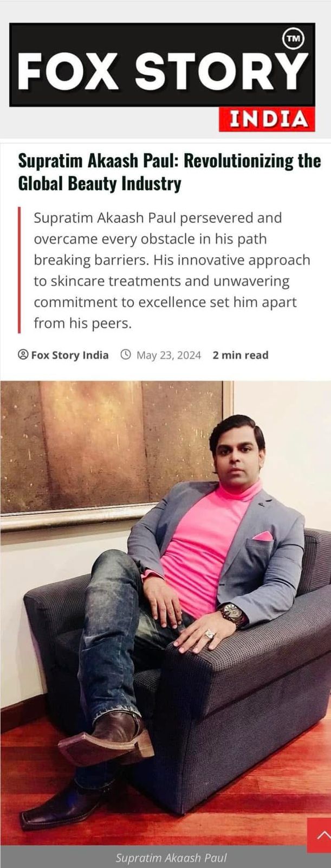Select the 2 min read label

tap(241, 355)
